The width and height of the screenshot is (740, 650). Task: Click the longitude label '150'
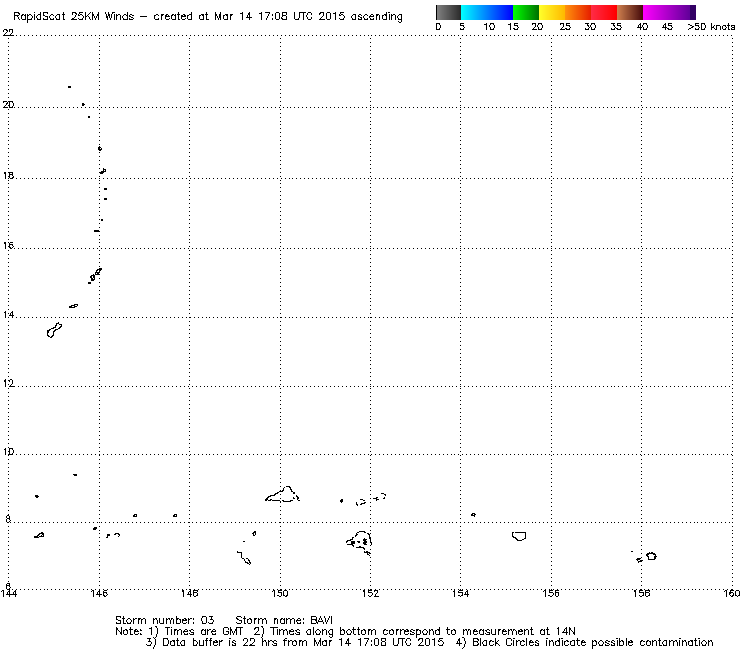coord(280,593)
